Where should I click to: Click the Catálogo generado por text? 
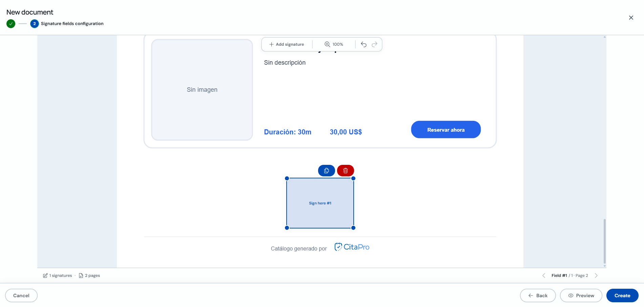click(x=299, y=248)
